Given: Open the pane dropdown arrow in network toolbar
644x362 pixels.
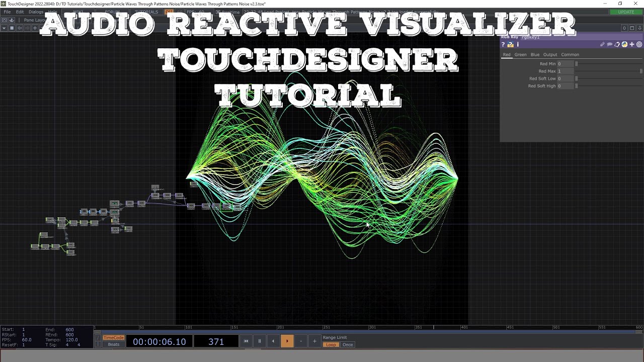Looking at the screenshot, I should [4, 28].
